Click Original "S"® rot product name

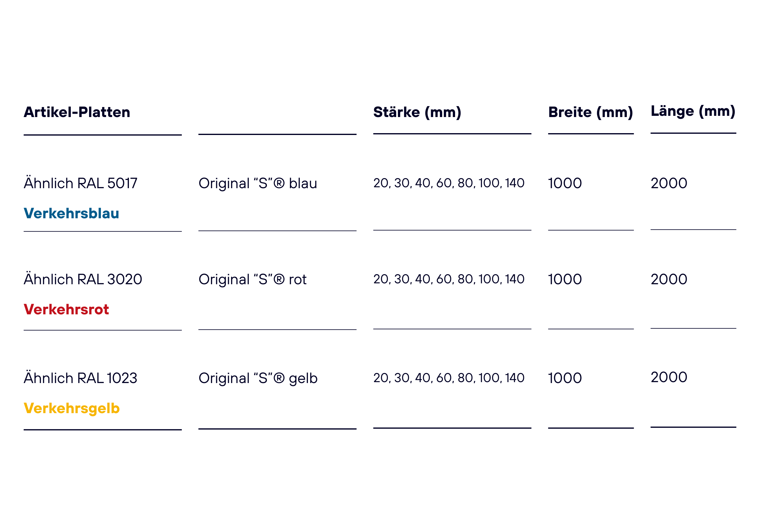253,279
